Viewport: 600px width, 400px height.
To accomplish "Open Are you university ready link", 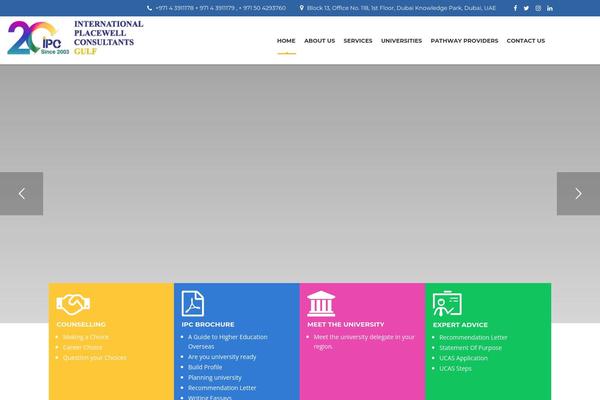I will [222, 357].
